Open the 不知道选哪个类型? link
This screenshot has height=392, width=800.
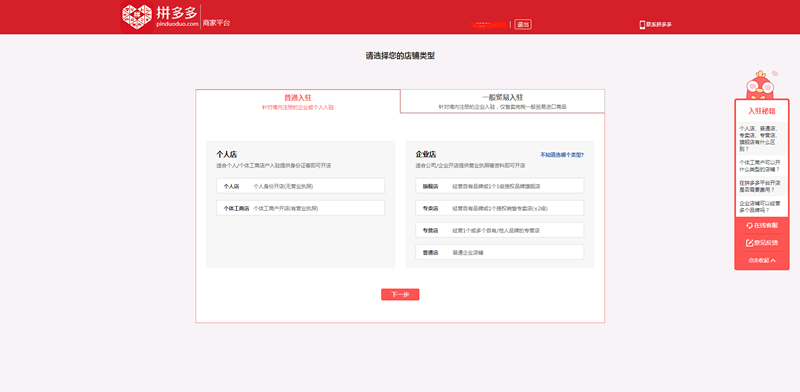point(562,155)
